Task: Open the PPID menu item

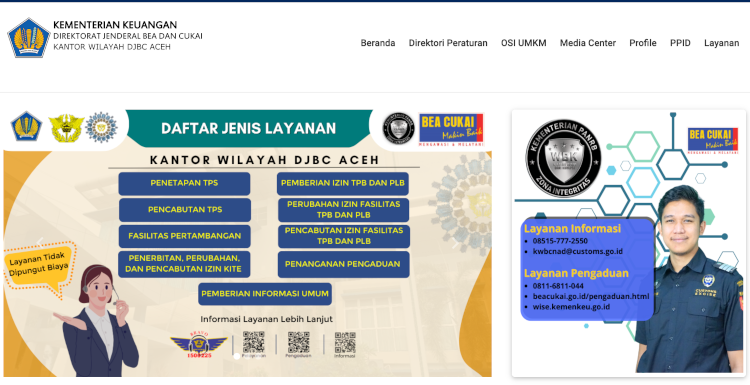Action: (680, 43)
